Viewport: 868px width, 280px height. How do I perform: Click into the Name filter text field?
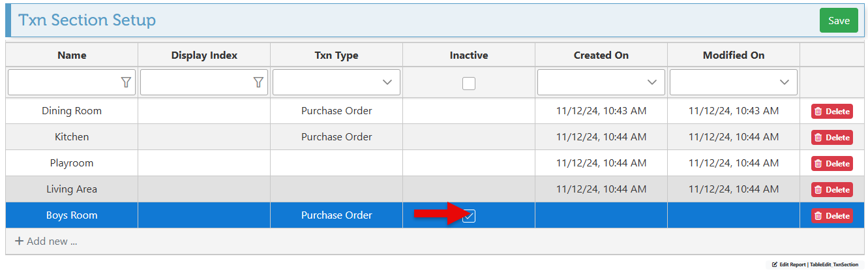pos(63,82)
